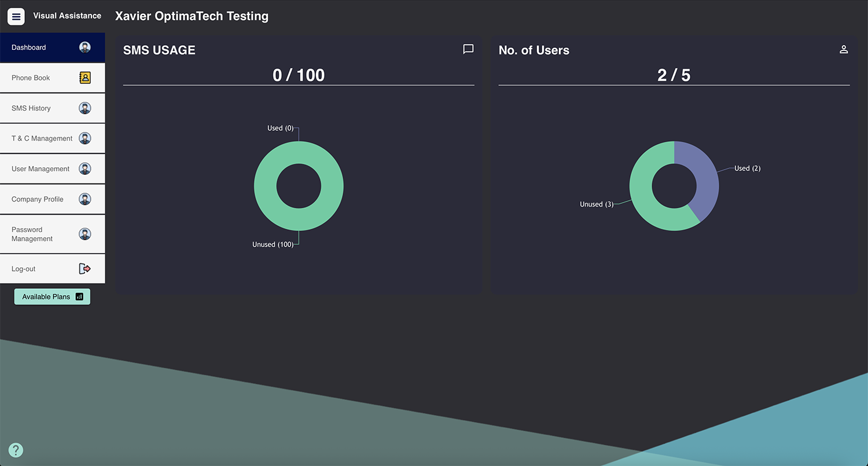Click the 'Unused (100)' chart label
The height and width of the screenshot is (466, 868).
[273, 244]
